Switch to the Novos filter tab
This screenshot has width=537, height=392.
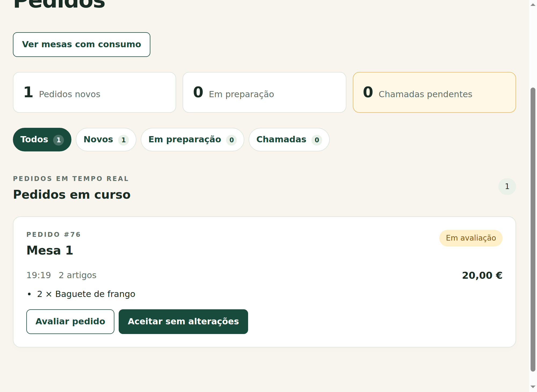tap(106, 140)
